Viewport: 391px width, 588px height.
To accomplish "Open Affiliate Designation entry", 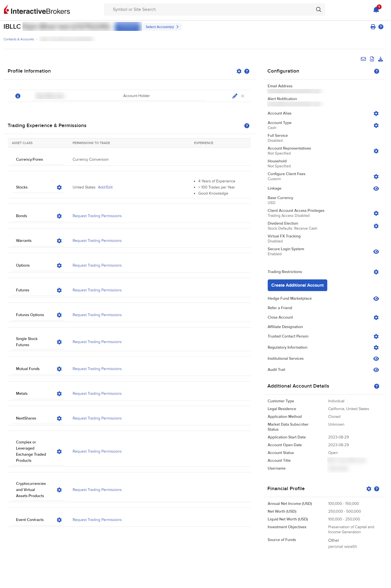I will (285, 327).
